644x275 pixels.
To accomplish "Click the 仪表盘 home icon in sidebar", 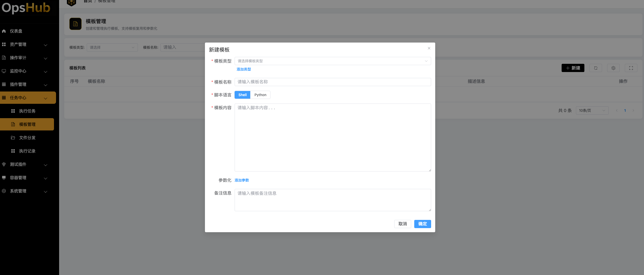I will (4, 31).
